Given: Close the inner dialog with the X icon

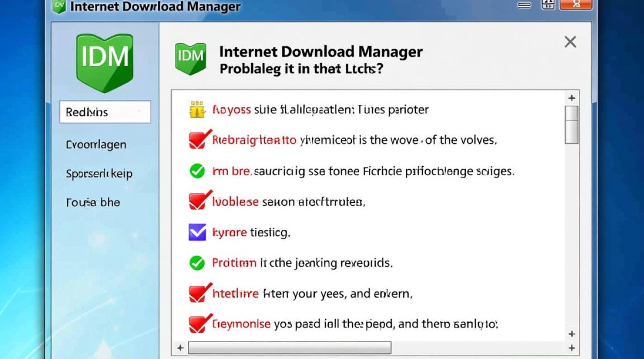Looking at the screenshot, I should [x=570, y=42].
